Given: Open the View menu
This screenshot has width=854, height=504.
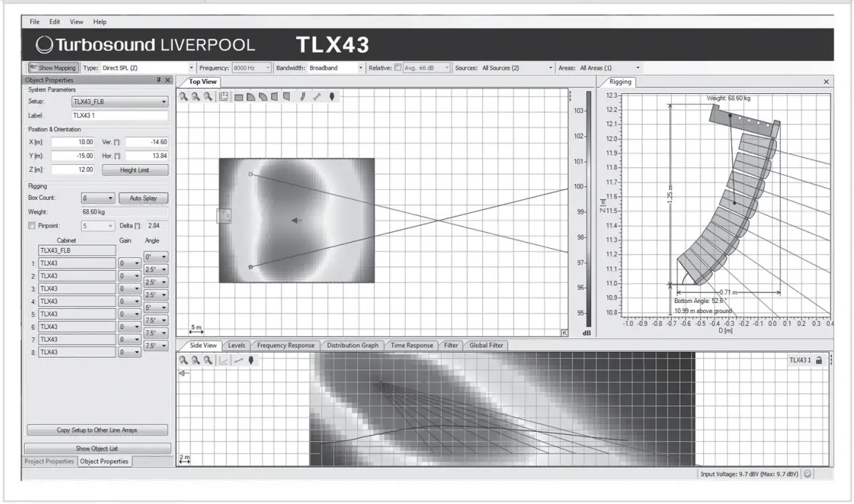Looking at the screenshot, I should [x=76, y=21].
